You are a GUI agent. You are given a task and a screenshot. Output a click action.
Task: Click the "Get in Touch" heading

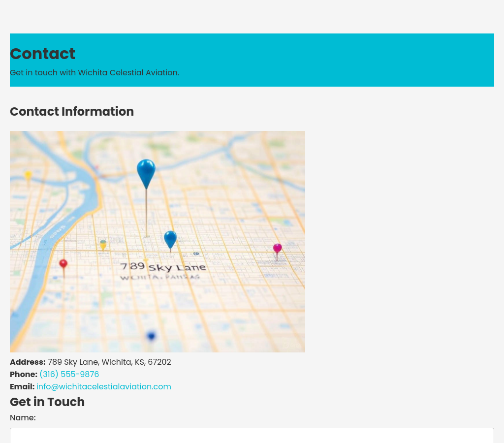tap(47, 402)
